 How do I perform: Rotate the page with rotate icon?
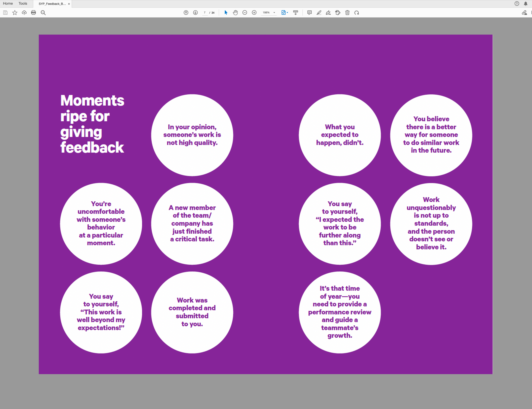[357, 13]
